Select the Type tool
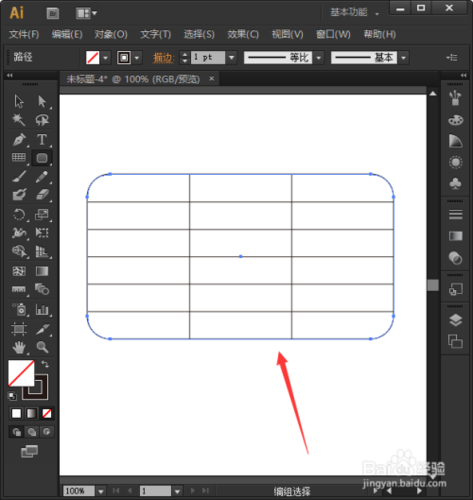 click(x=42, y=140)
